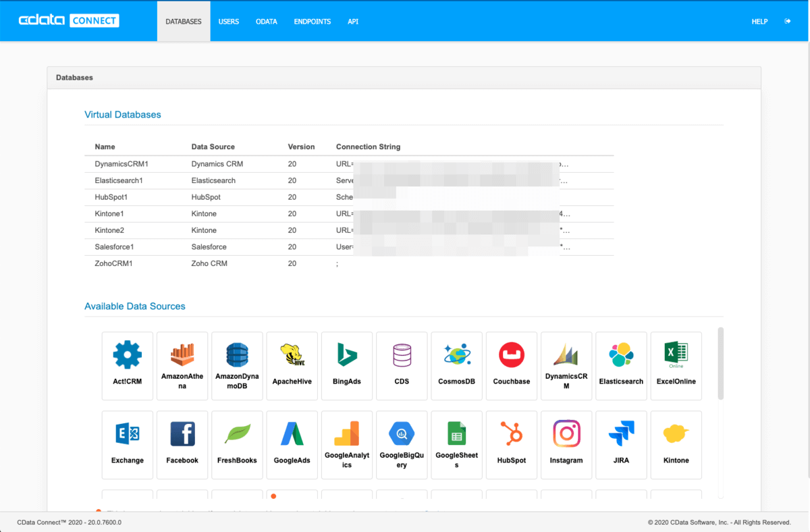Go to the OData tab
Image resolution: width=810 pixels, height=532 pixels.
(267, 22)
